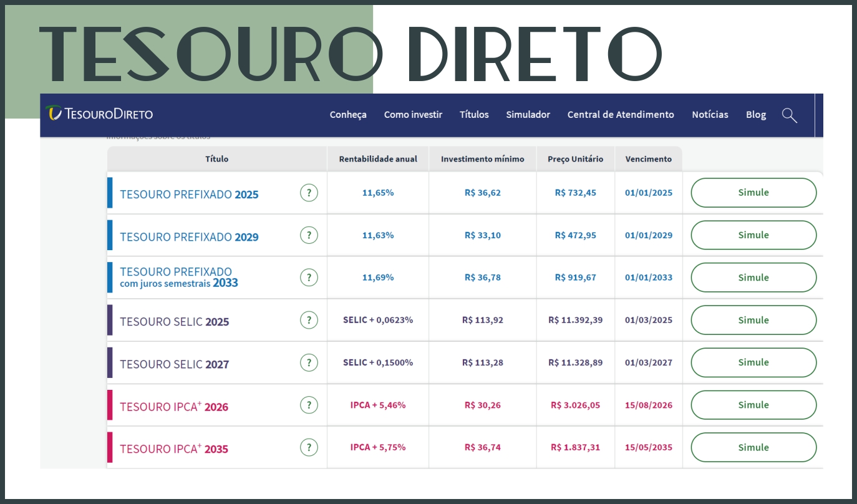Click unit price R$ 3.026,05
The width and height of the screenshot is (857, 504).
click(576, 405)
